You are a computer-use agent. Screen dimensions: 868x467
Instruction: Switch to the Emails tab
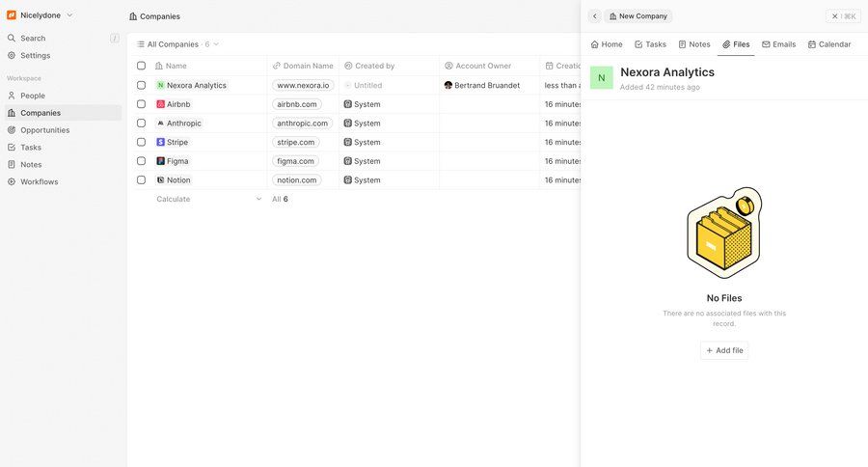[x=779, y=44]
